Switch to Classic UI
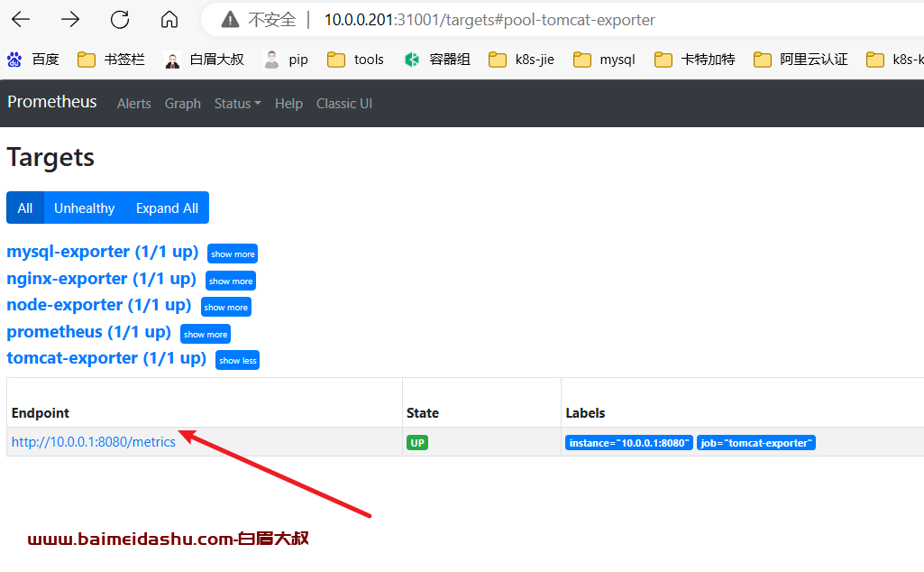Viewport: 924px width, 572px height. [x=344, y=104]
